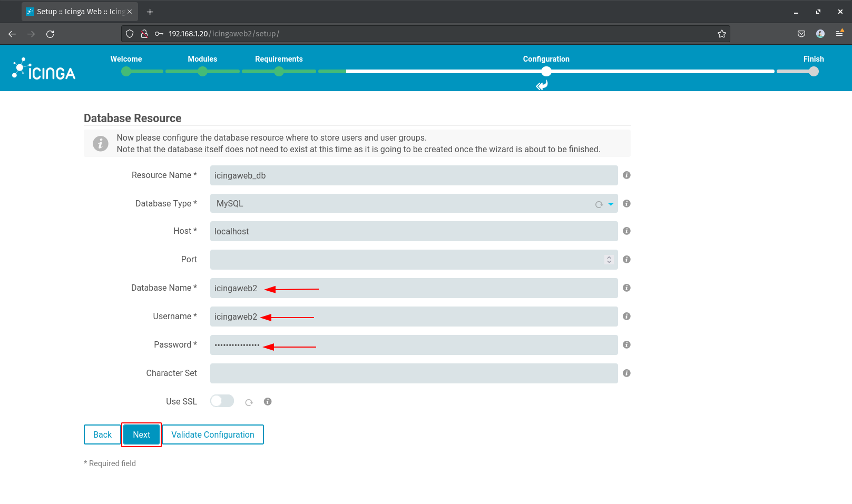Click the Database Name input field

pos(414,288)
